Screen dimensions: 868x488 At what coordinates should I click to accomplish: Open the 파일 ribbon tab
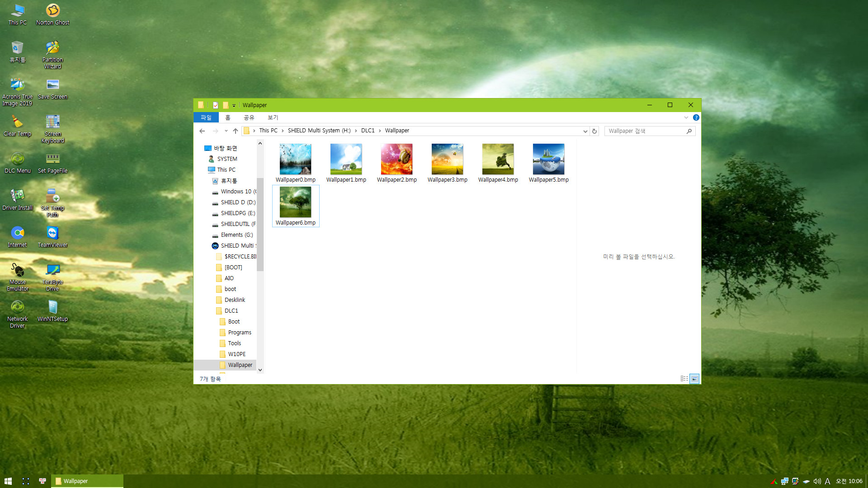tap(206, 117)
